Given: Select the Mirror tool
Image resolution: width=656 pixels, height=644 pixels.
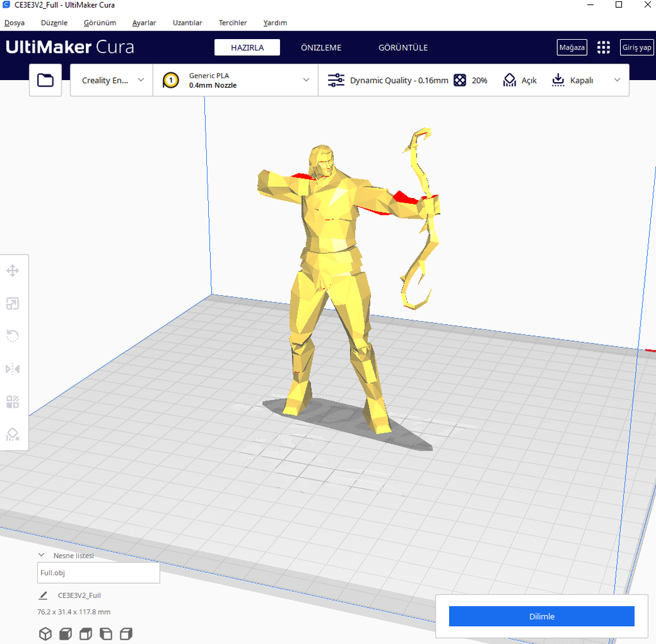Looking at the screenshot, I should (13, 368).
